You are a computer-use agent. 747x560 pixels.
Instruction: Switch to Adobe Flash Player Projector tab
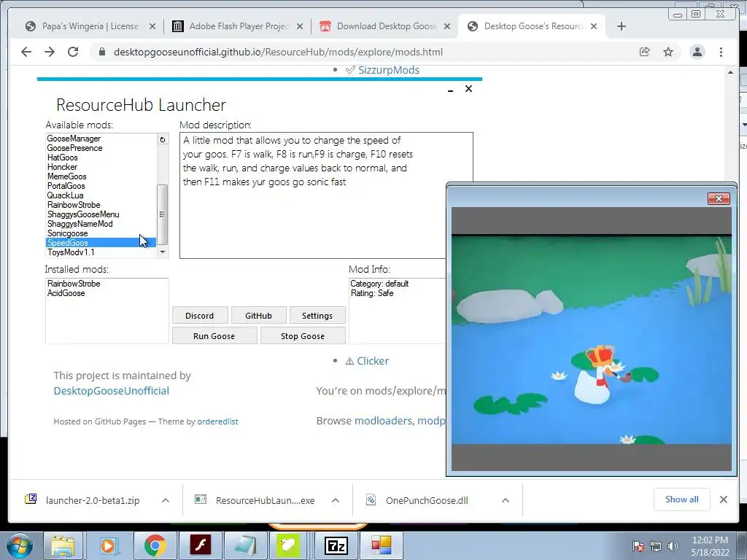(237, 26)
